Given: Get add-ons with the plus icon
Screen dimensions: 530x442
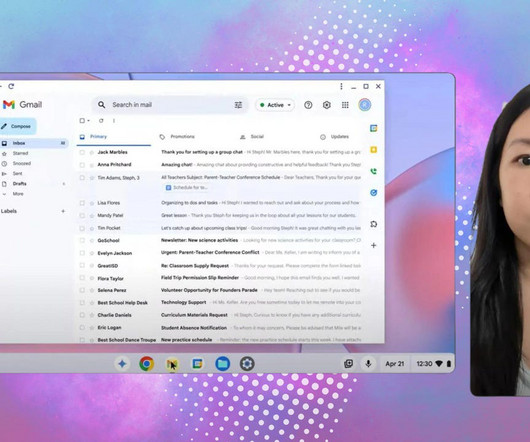Looking at the screenshot, I should [374, 245].
